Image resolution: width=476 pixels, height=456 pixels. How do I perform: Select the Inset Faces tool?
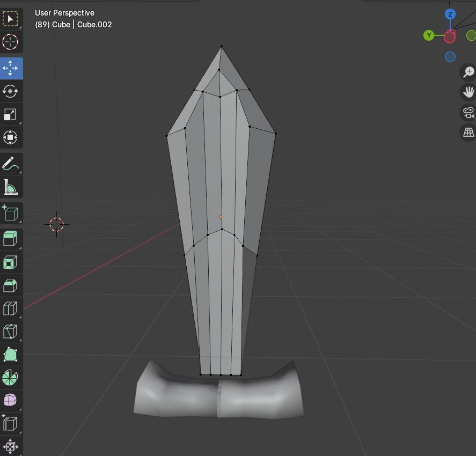(11, 262)
